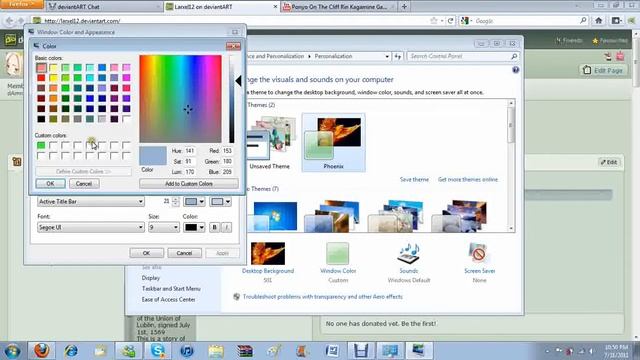Image resolution: width=640 pixels, height=360 pixels.
Task: Open the Color 1 dropdown beside item size
Action: tap(194, 202)
